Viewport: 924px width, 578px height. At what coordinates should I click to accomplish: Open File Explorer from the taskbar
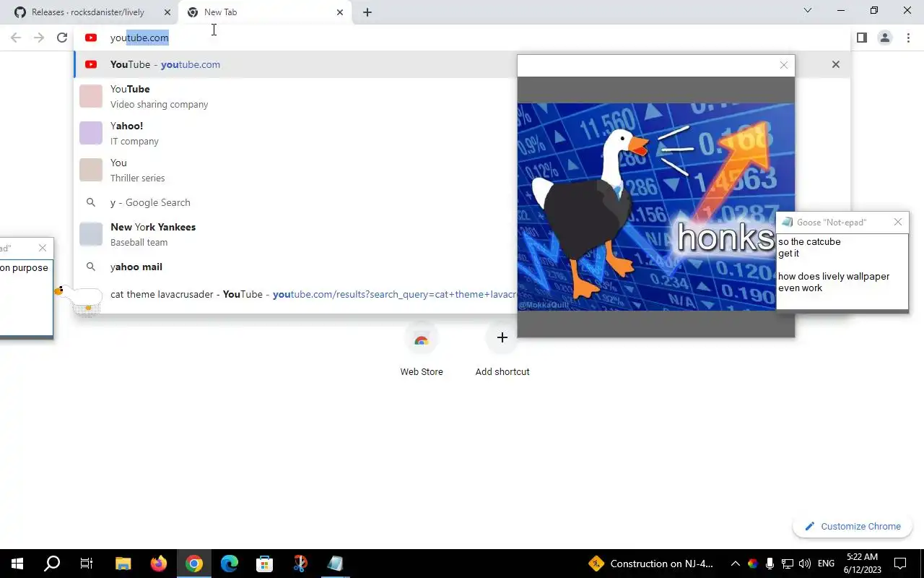123,564
